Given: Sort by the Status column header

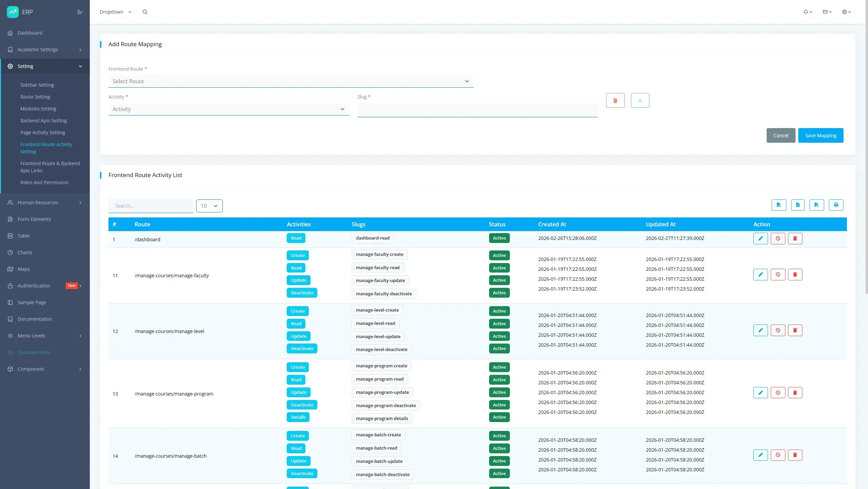Looking at the screenshot, I should pos(497,224).
